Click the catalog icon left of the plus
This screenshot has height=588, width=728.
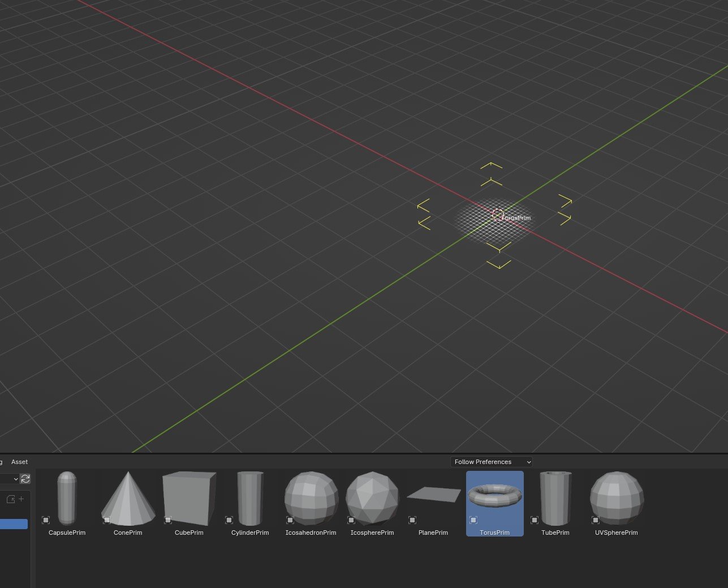point(10,500)
